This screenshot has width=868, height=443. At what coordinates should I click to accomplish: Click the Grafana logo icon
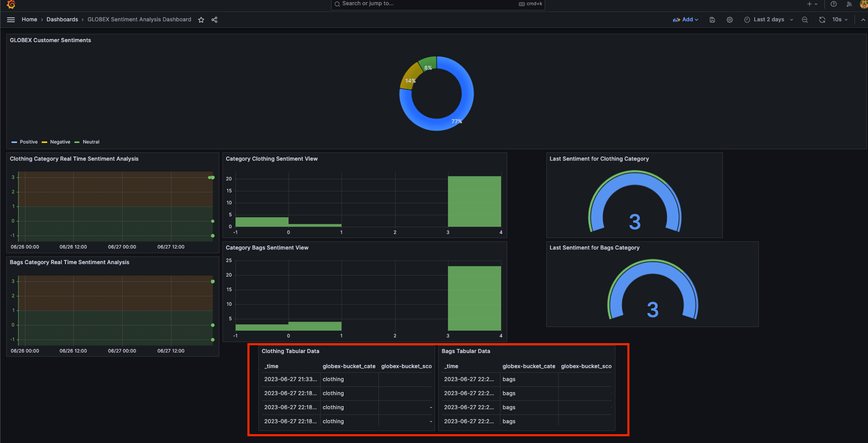(x=11, y=4)
